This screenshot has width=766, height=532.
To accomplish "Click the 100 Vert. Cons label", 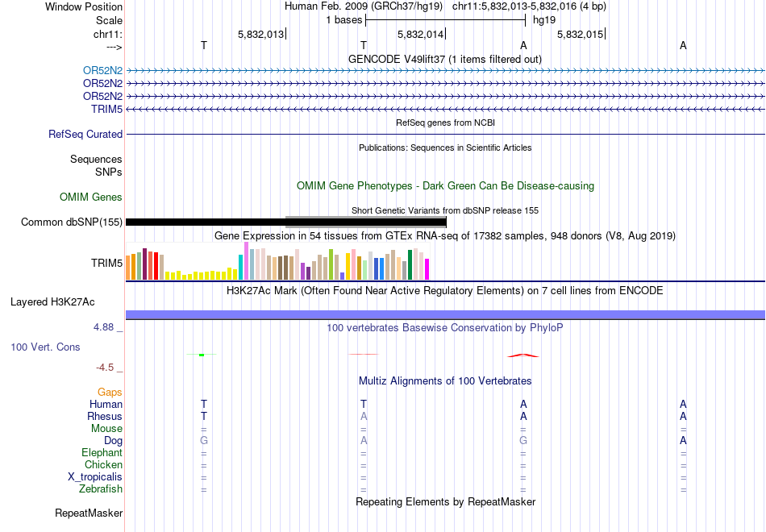I will (45, 347).
